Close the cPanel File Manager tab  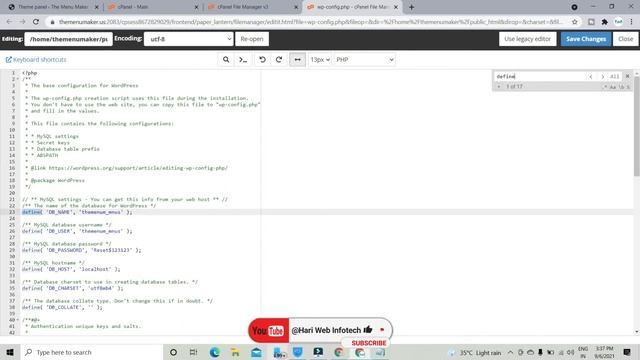pyautogui.click(x=296, y=7)
